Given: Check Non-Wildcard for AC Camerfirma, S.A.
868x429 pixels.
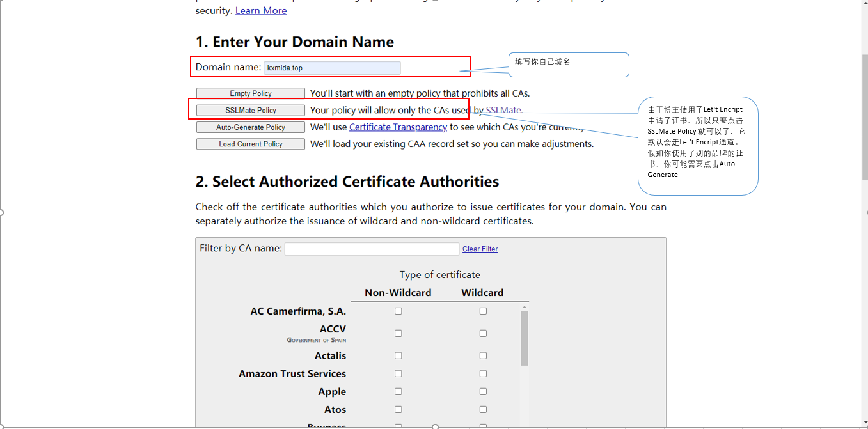Looking at the screenshot, I should (x=398, y=311).
